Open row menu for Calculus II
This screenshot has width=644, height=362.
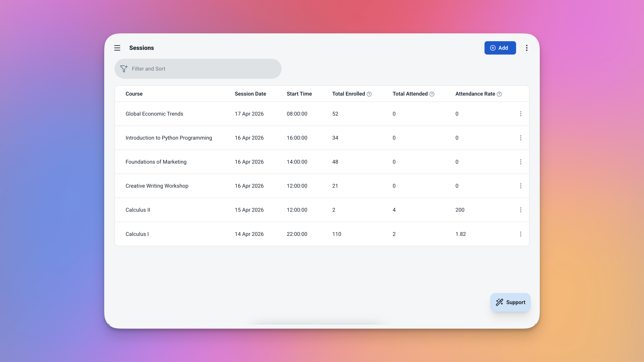[521, 210]
